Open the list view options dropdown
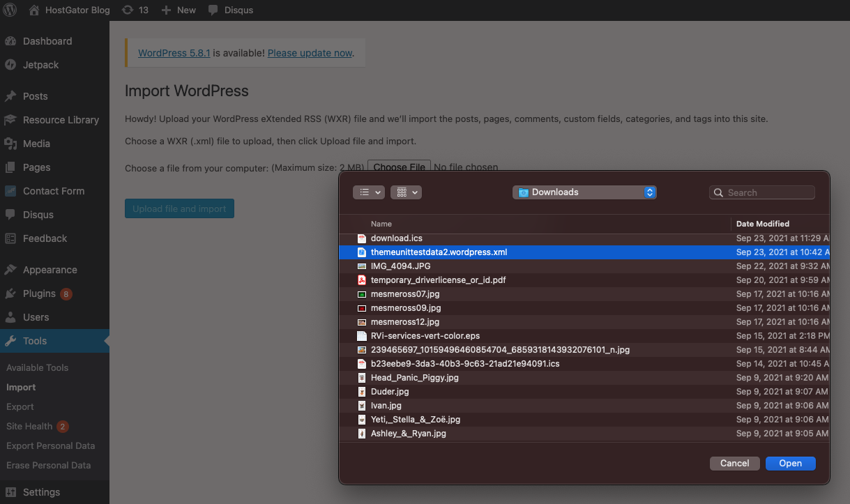The width and height of the screenshot is (850, 504). 369,192
